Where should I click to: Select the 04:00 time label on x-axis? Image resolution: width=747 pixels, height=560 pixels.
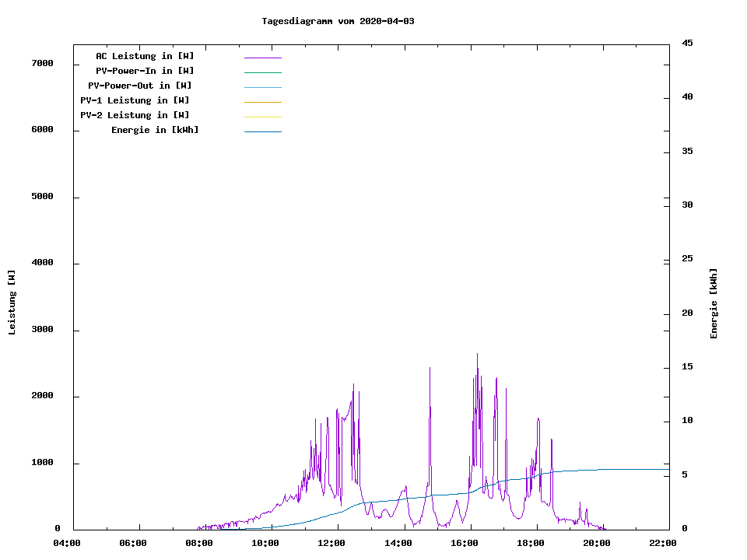[x=66, y=543]
